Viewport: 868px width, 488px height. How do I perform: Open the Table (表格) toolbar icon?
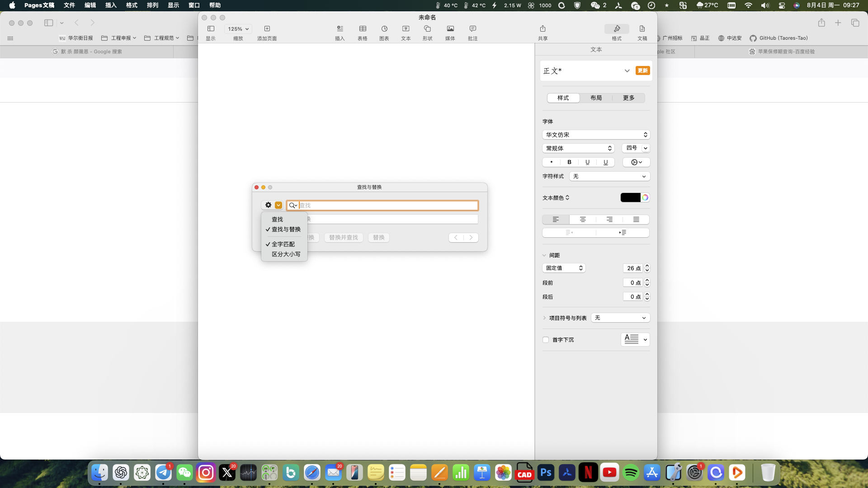[x=362, y=29]
